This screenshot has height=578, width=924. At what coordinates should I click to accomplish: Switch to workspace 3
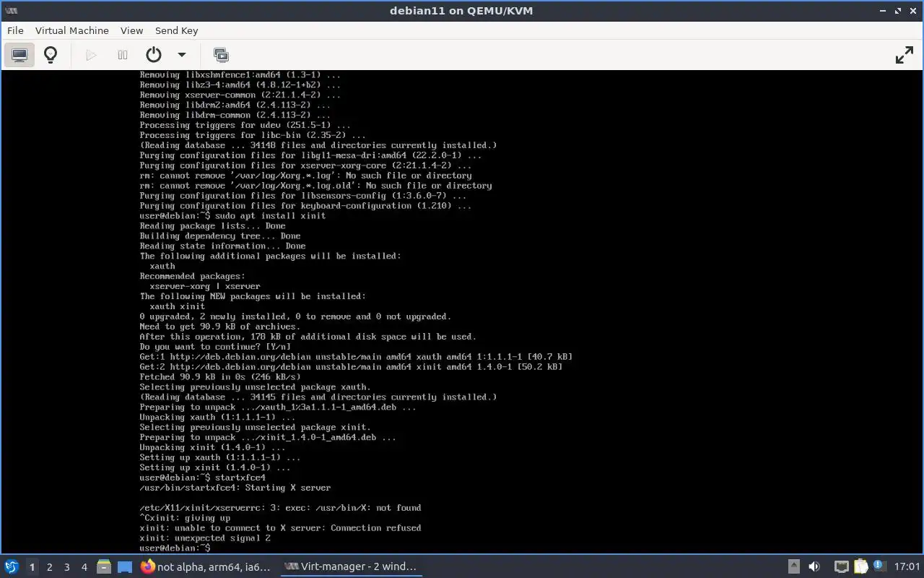point(67,567)
